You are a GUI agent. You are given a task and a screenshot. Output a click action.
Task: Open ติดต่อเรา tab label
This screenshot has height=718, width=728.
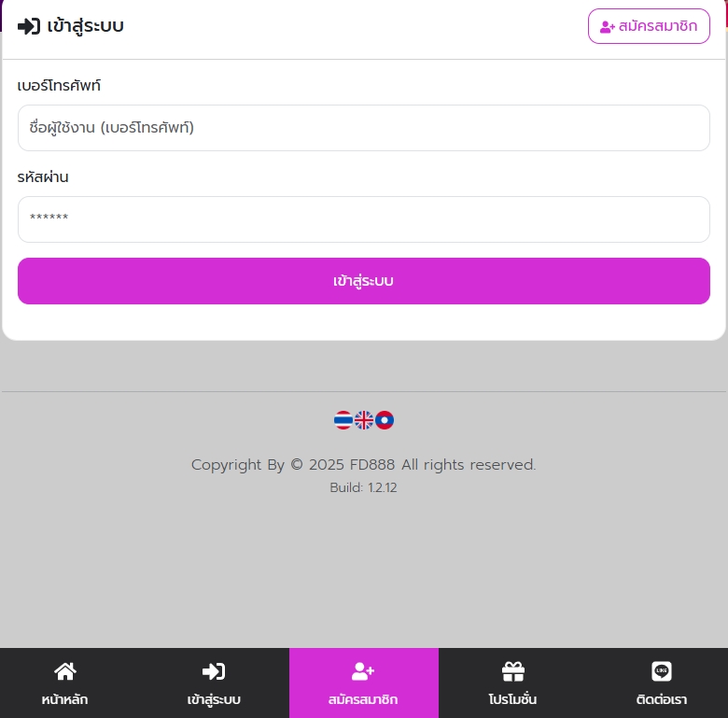coord(662,699)
